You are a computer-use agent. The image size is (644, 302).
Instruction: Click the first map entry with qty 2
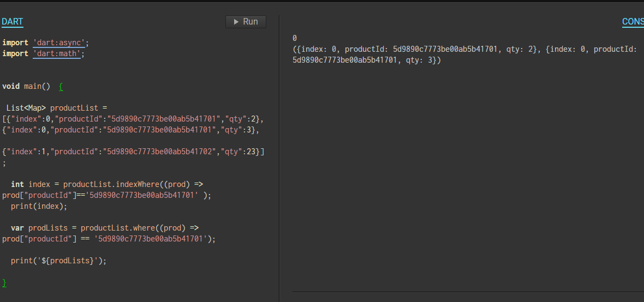coord(134,119)
